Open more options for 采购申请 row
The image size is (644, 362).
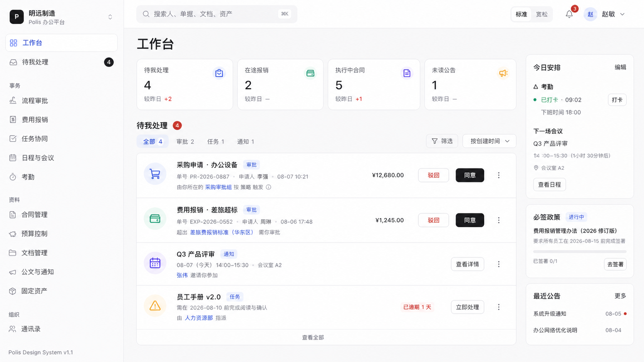tap(499, 175)
